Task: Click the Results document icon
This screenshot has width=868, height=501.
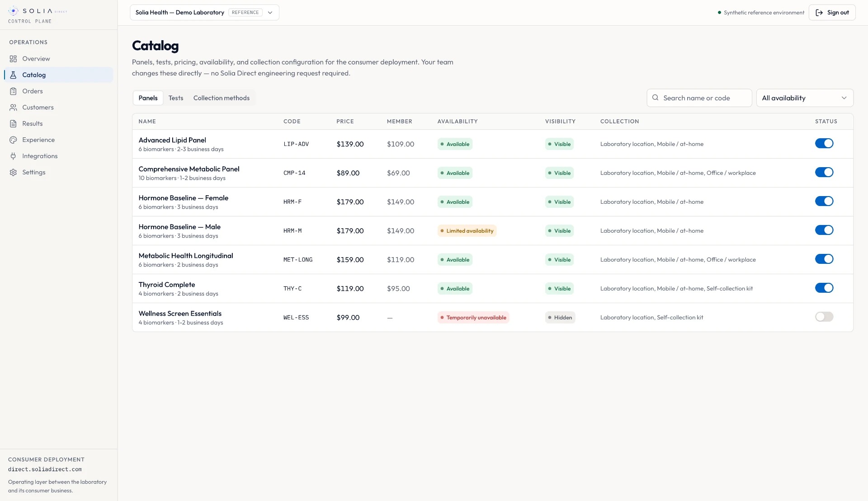Action: point(13,124)
